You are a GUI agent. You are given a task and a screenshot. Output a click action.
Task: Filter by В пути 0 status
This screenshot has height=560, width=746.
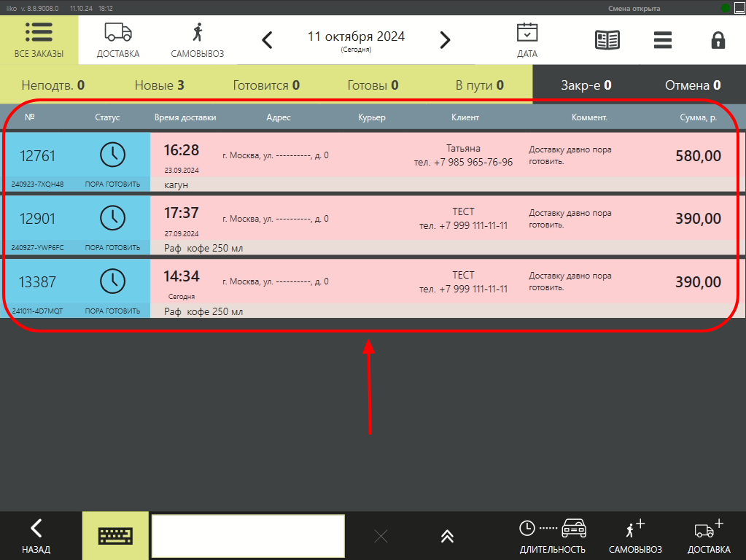pos(479,85)
